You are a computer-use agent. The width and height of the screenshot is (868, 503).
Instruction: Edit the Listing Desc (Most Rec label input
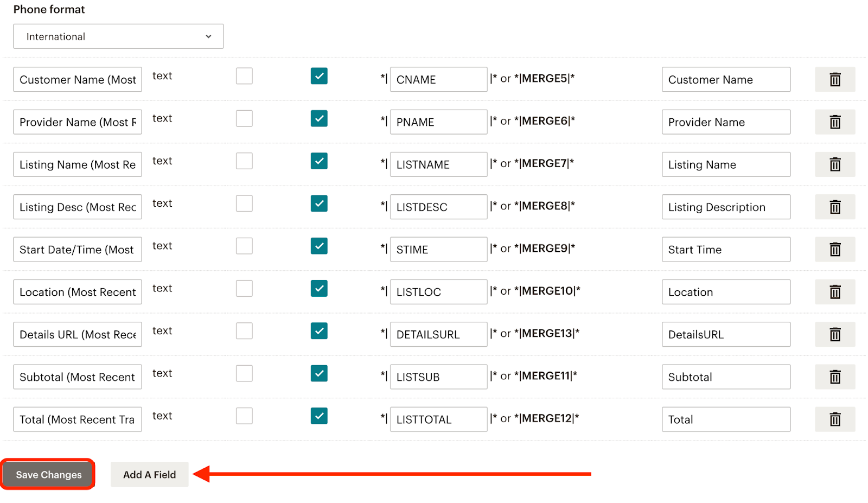point(78,207)
